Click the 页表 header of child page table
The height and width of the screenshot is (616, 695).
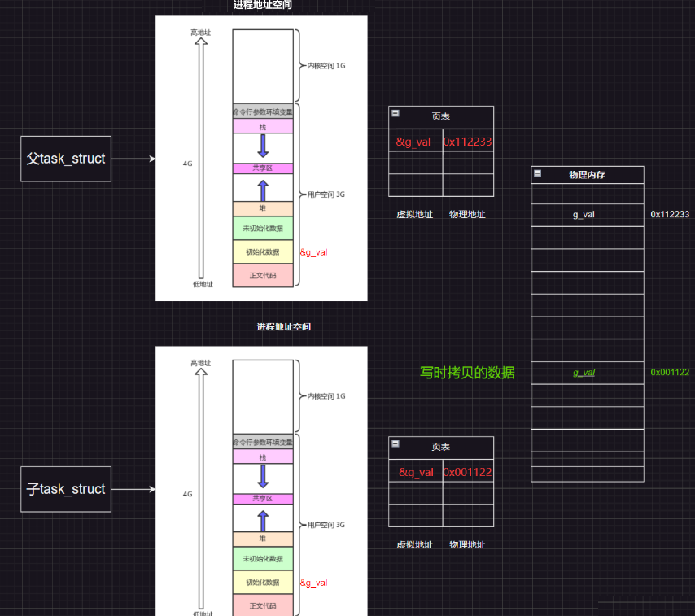click(x=441, y=448)
